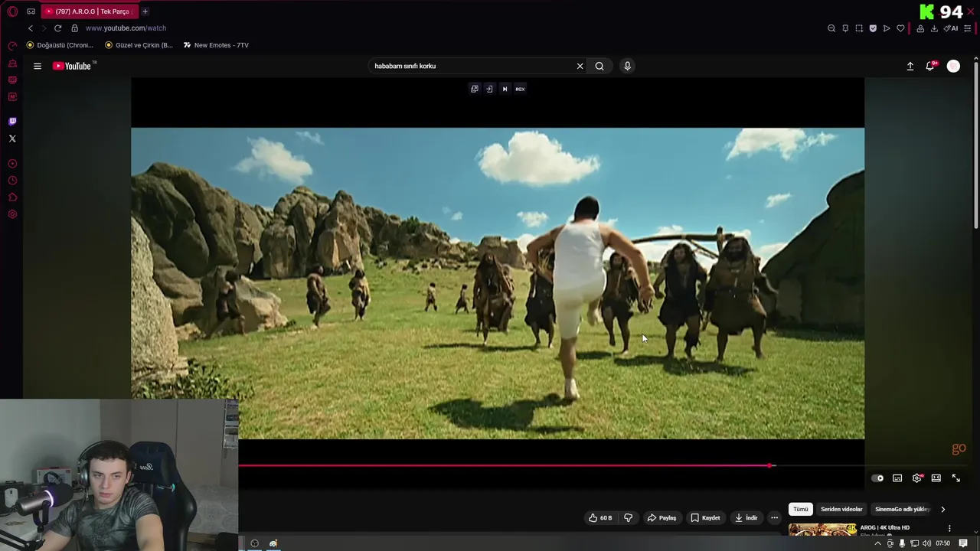Open video player settings gear
Screen dimensions: 980x551
tap(917, 478)
